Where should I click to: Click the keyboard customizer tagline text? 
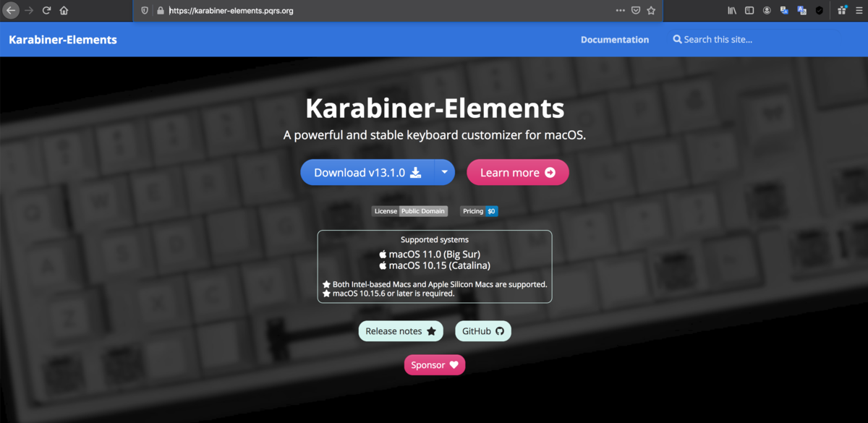click(x=435, y=135)
